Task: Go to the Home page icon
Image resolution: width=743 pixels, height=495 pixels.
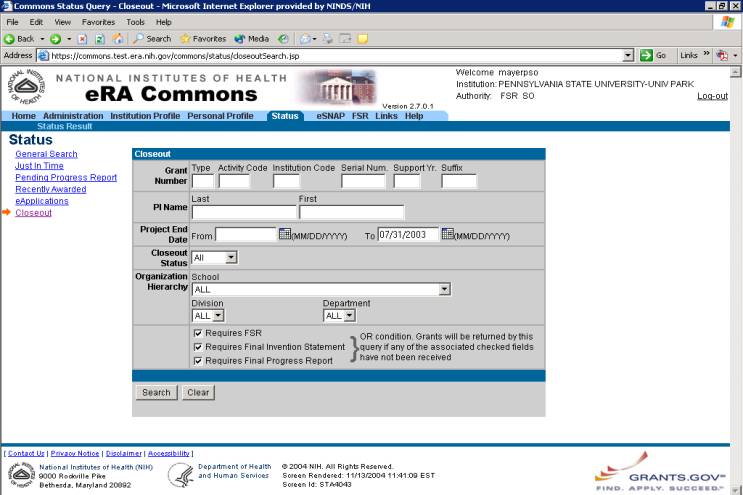Action: pos(118,39)
